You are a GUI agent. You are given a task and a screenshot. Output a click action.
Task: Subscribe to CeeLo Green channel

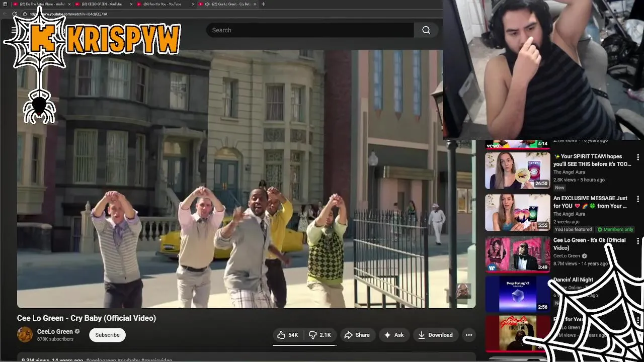tap(107, 335)
